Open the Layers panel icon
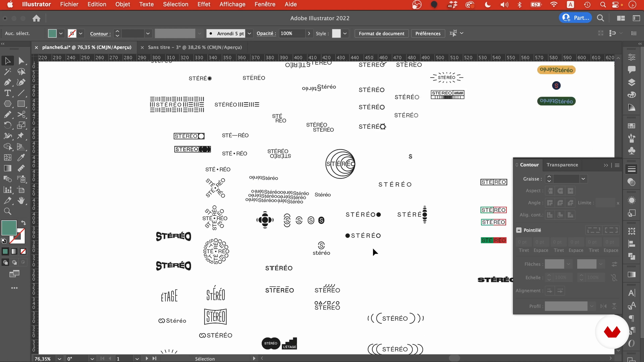The width and height of the screenshot is (644, 362). (631, 82)
